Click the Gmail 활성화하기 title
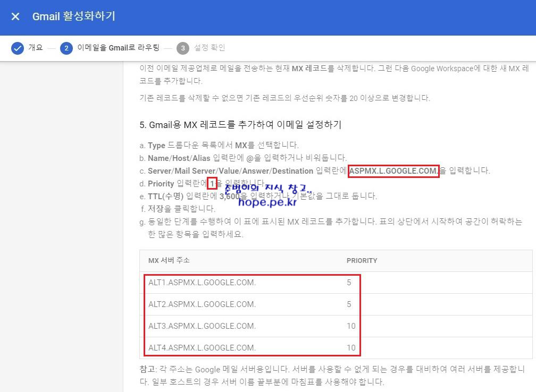The height and width of the screenshot is (392, 536). (74, 16)
